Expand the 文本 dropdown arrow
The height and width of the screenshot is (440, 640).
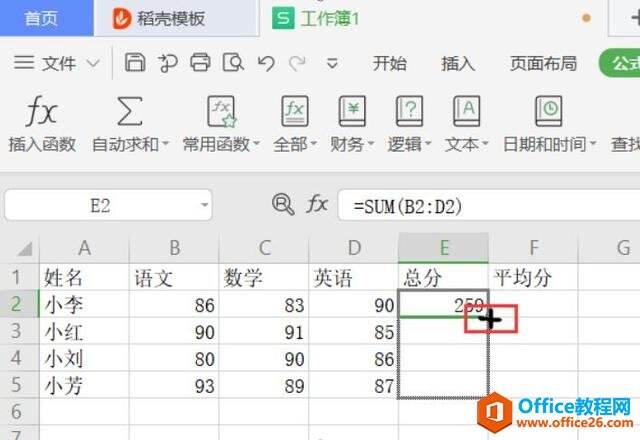(x=485, y=144)
